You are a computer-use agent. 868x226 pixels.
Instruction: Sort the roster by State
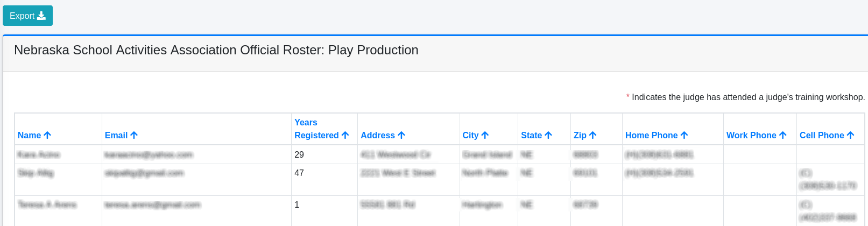pyautogui.click(x=531, y=136)
